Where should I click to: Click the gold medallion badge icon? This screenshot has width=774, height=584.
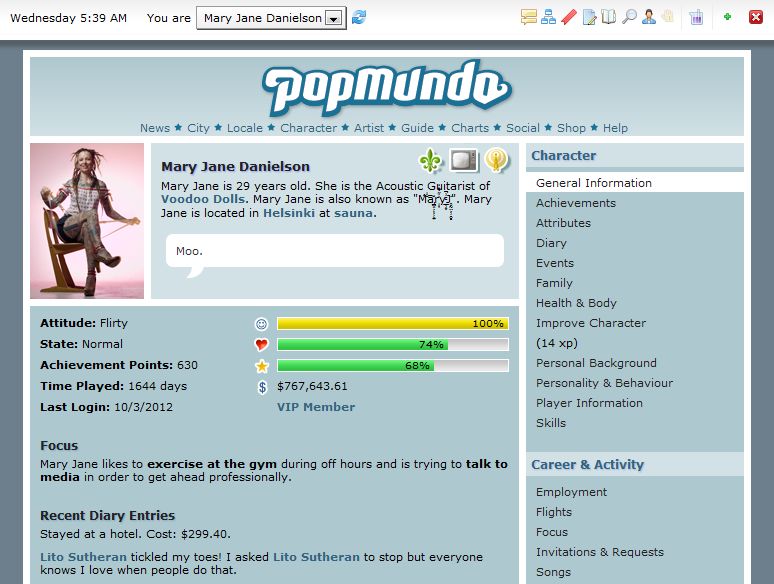(x=496, y=160)
